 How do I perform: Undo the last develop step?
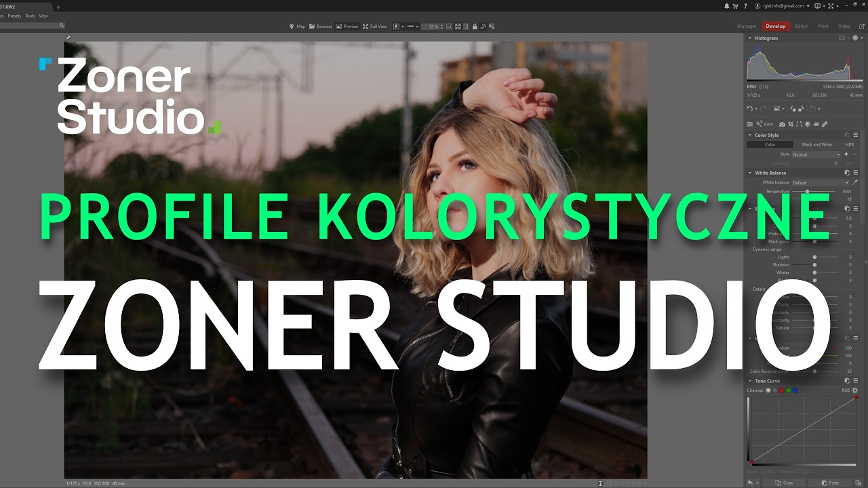(749, 108)
